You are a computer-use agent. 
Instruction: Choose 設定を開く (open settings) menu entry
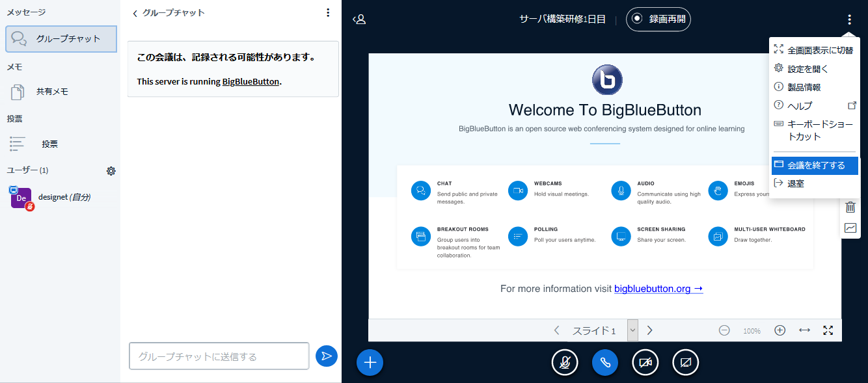pyautogui.click(x=815, y=68)
